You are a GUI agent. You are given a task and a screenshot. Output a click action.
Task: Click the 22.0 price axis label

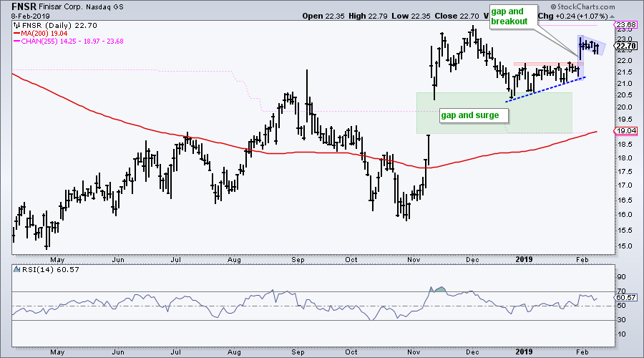coord(623,61)
